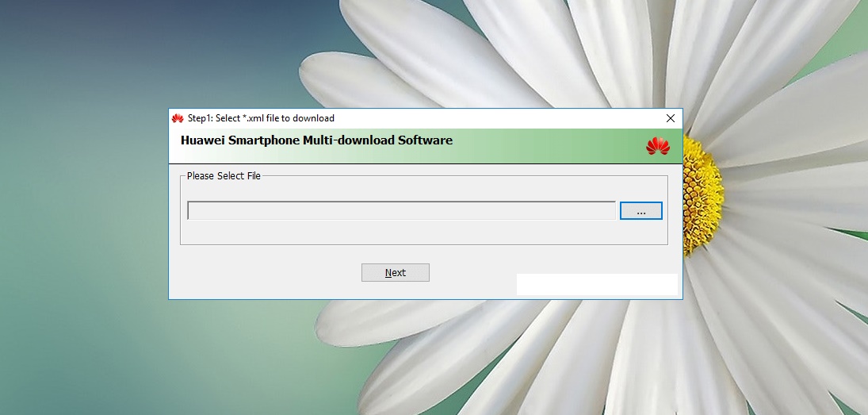Click title text "Step1: Select *.xml file to download"
Screen dimensions: 868x415
coord(261,118)
